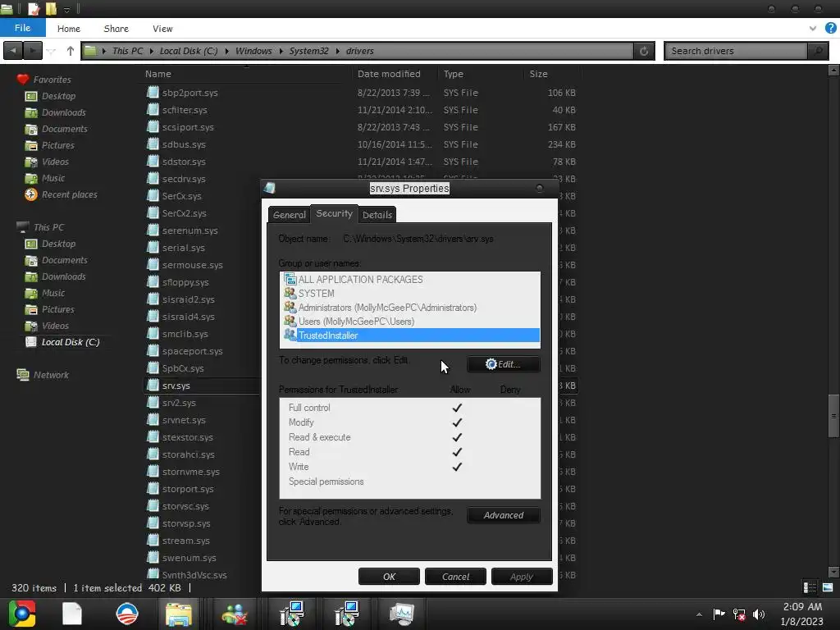Go back with the Back arrow
The width and height of the screenshot is (840, 630).
coord(13,51)
